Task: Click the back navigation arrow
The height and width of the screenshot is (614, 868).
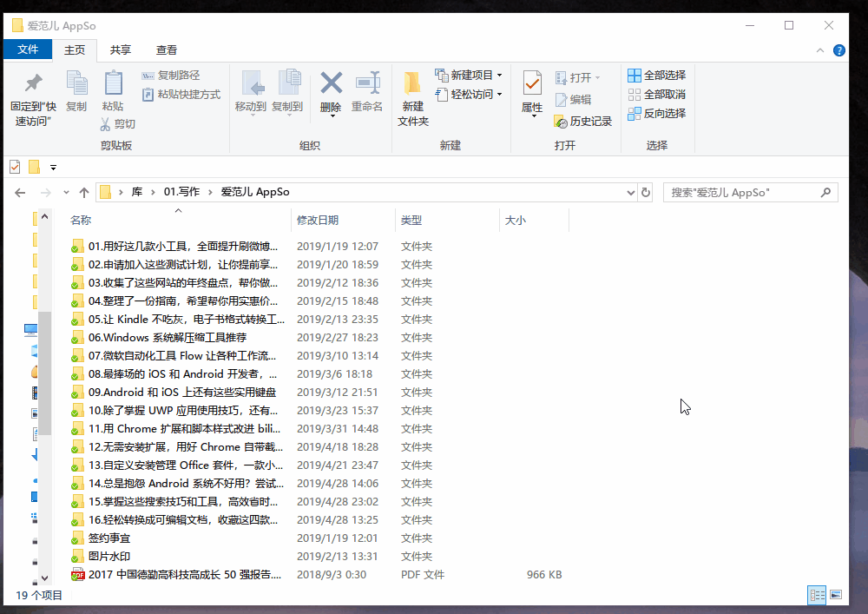Action: click(20, 193)
